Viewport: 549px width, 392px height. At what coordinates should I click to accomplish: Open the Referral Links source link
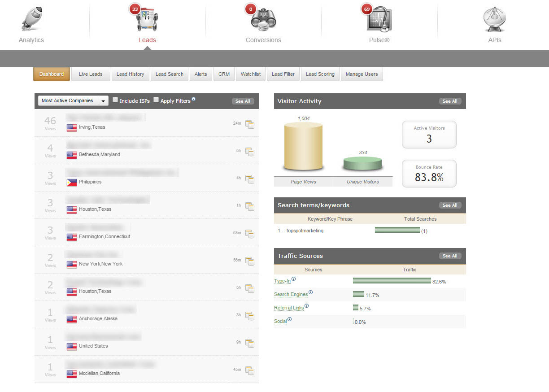click(x=289, y=308)
